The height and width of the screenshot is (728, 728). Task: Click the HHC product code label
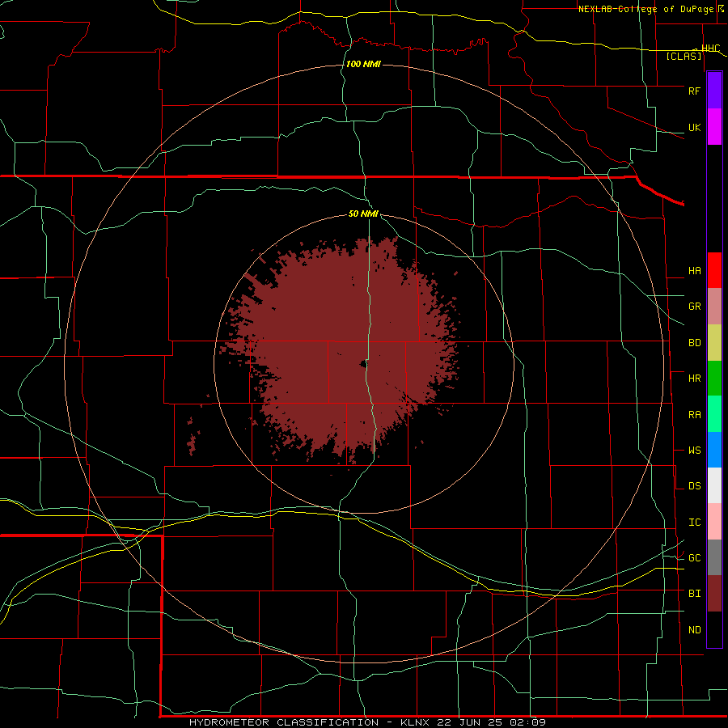(710, 49)
